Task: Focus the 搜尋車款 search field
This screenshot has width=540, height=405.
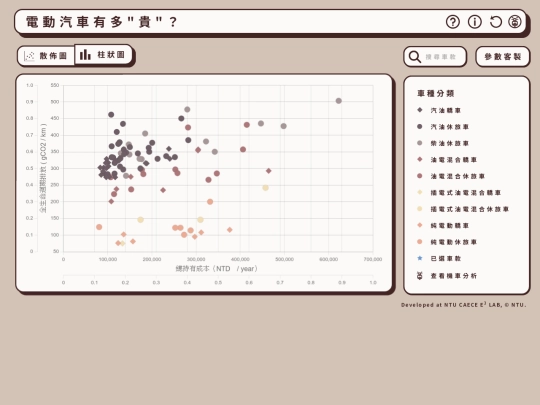Action: [x=435, y=57]
